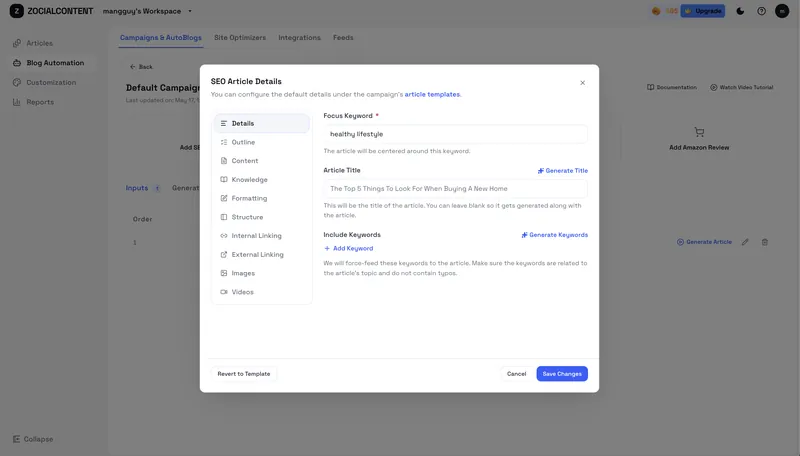The image size is (800, 456).
Task: Click the trash delete icon in row 1
Action: [764, 242]
